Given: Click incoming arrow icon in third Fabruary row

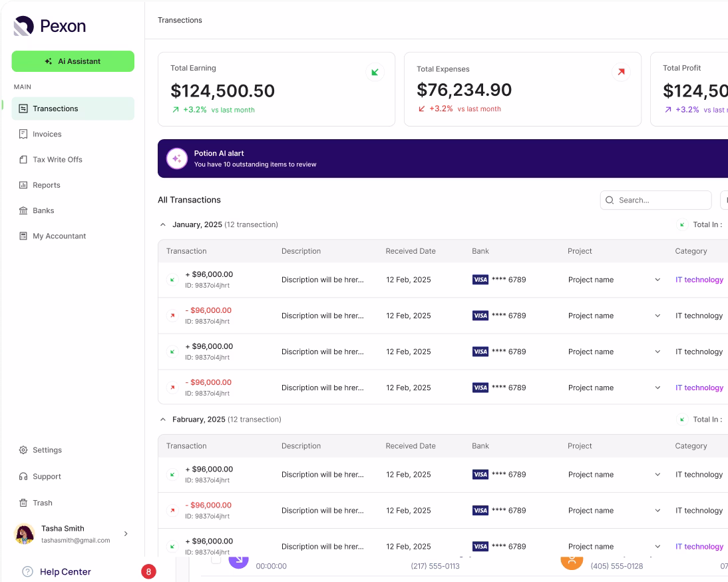Looking at the screenshot, I should [173, 546].
